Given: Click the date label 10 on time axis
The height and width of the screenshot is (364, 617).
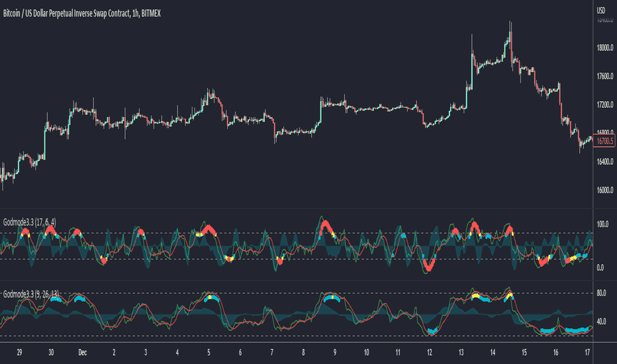Looking at the screenshot, I should (366, 353).
